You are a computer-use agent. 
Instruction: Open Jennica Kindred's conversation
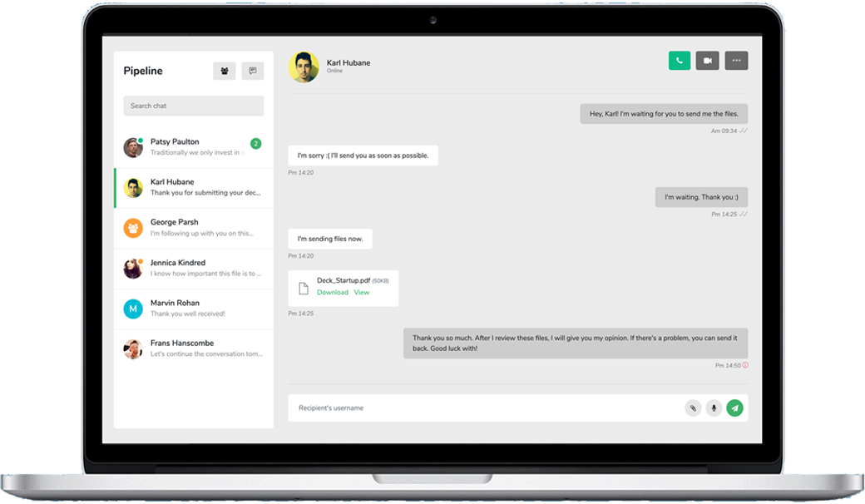194,269
